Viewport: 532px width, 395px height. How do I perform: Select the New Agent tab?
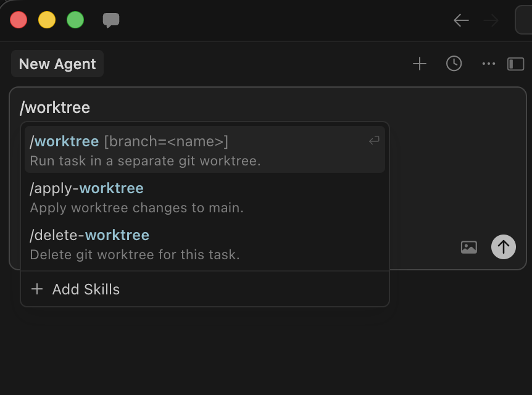pos(57,64)
